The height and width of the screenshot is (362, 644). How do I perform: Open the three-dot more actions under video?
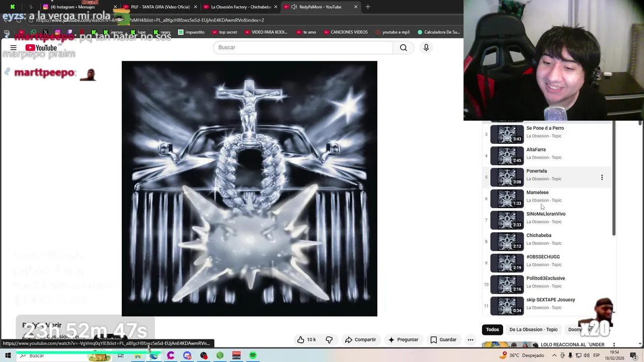click(x=470, y=339)
